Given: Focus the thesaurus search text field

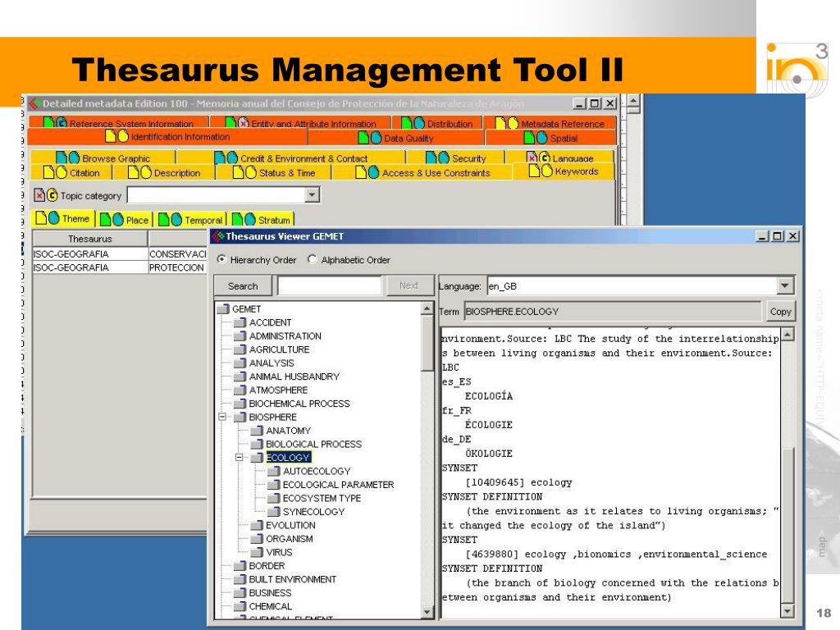Looking at the screenshot, I should coord(329,286).
